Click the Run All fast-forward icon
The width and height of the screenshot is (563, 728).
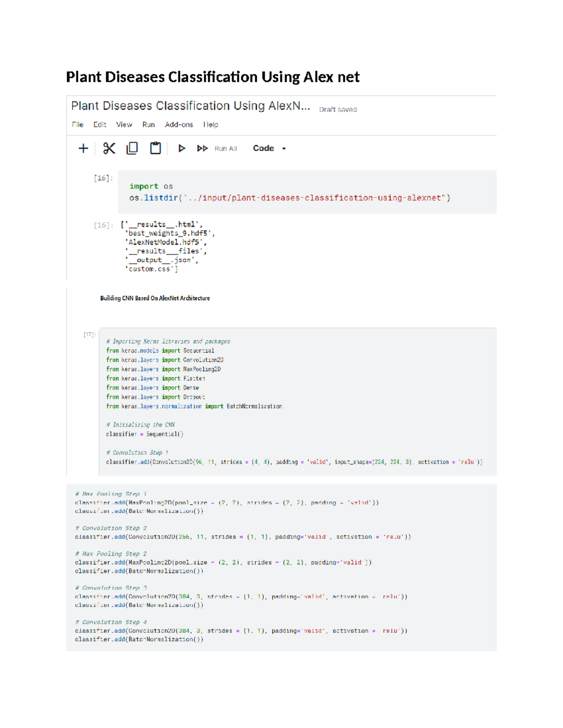click(x=202, y=149)
